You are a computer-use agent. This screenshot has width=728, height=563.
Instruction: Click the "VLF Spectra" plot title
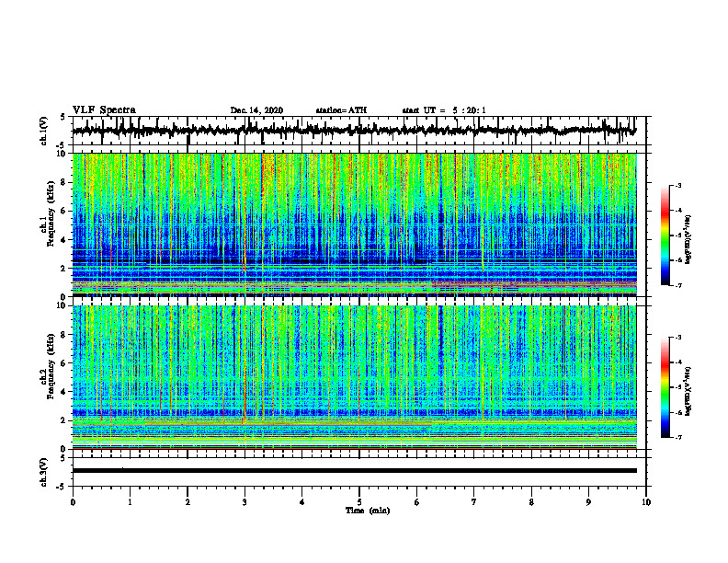click(105, 110)
